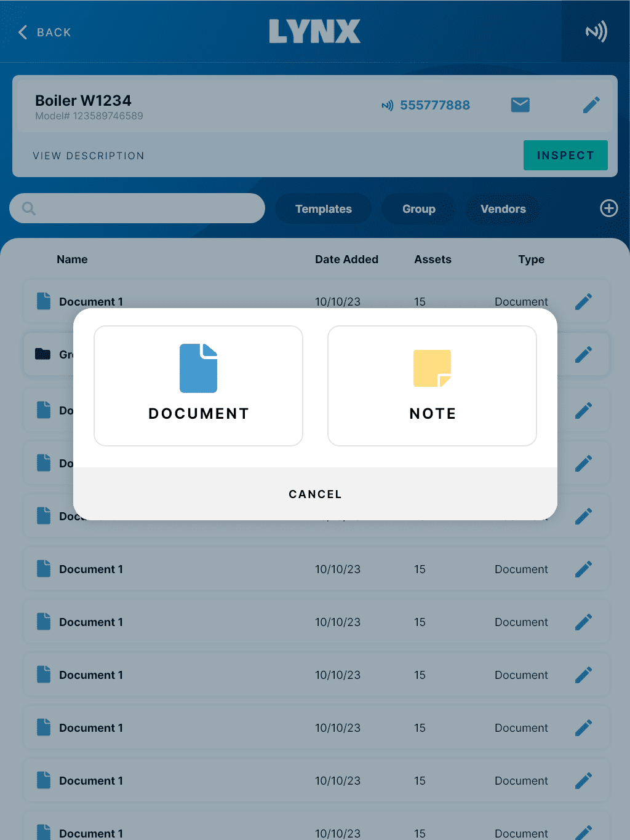Tap the NFC scan icon in header
Image resolution: width=630 pixels, height=840 pixels.
point(596,31)
